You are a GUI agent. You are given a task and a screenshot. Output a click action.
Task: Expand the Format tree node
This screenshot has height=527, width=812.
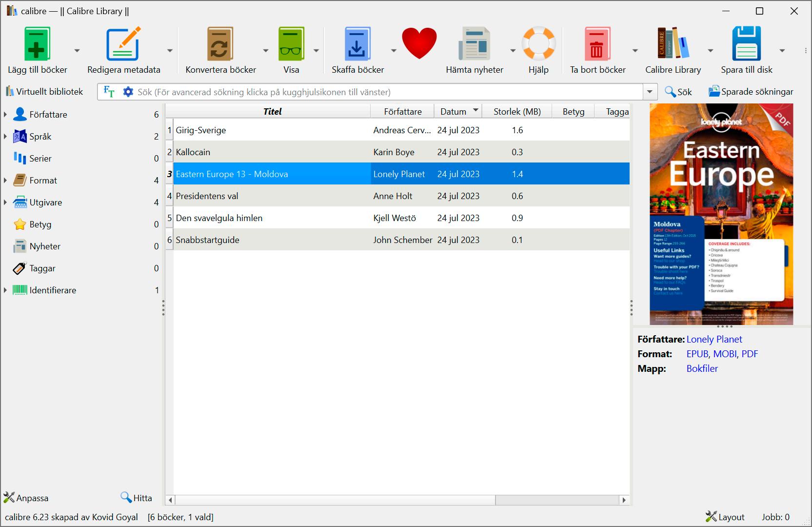pos(5,181)
